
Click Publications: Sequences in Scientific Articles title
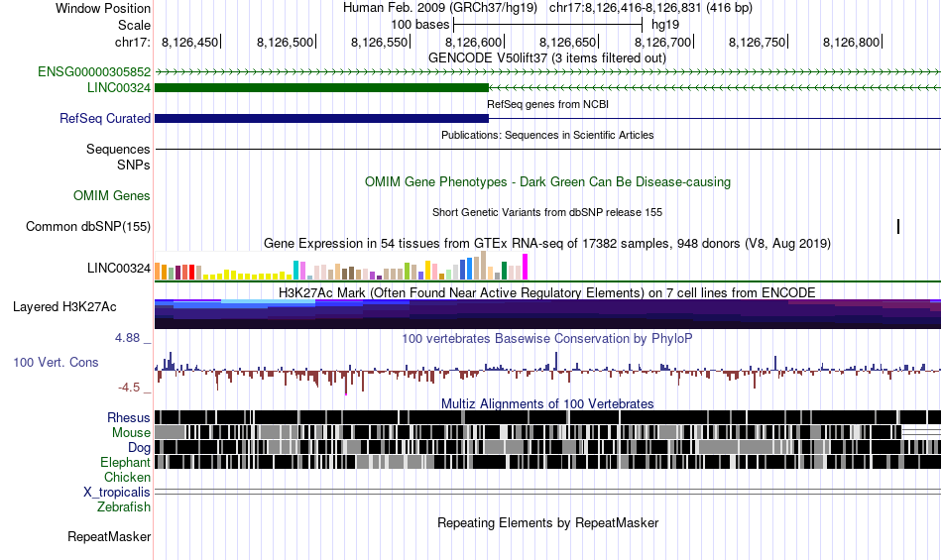547,135
